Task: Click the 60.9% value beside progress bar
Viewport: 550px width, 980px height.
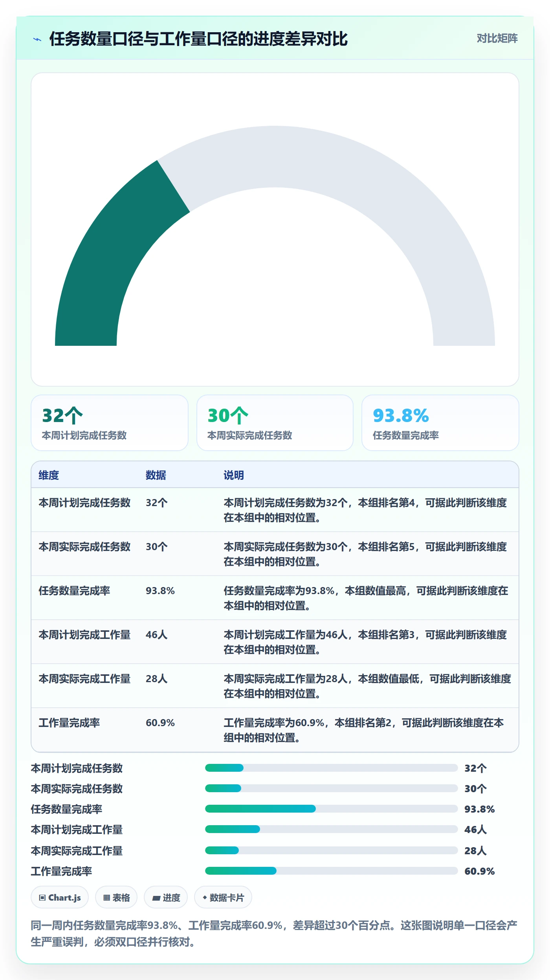Action: click(x=479, y=871)
